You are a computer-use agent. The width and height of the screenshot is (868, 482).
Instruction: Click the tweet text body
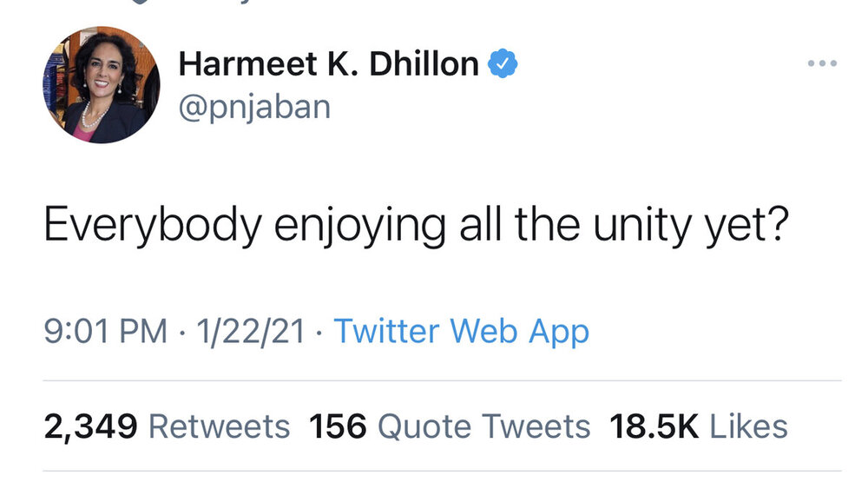[x=417, y=226]
